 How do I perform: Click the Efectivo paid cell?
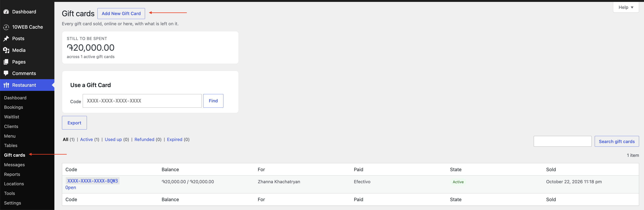[x=362, y=182]
